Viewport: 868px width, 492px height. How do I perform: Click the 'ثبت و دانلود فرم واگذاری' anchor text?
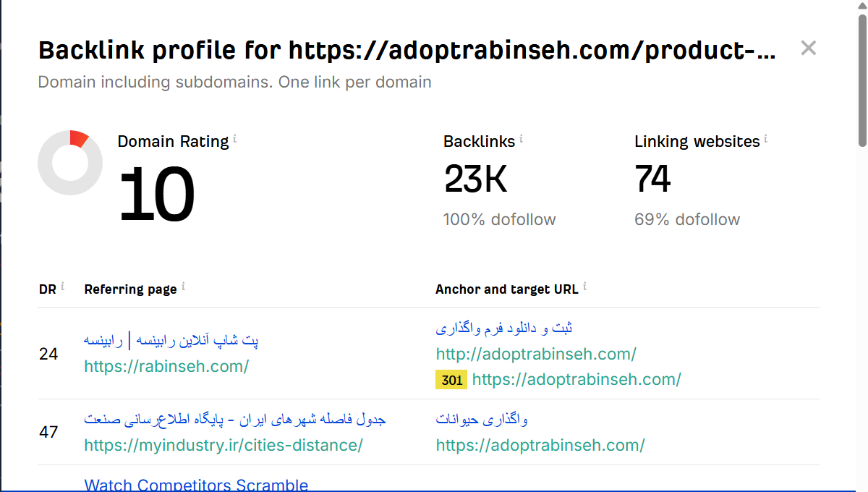coord(504,328)
